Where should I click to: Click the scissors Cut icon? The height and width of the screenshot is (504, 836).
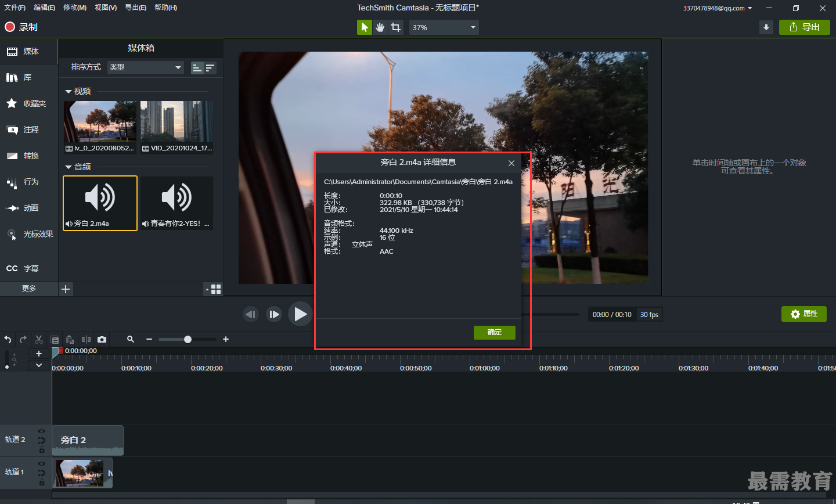point(39,339)
